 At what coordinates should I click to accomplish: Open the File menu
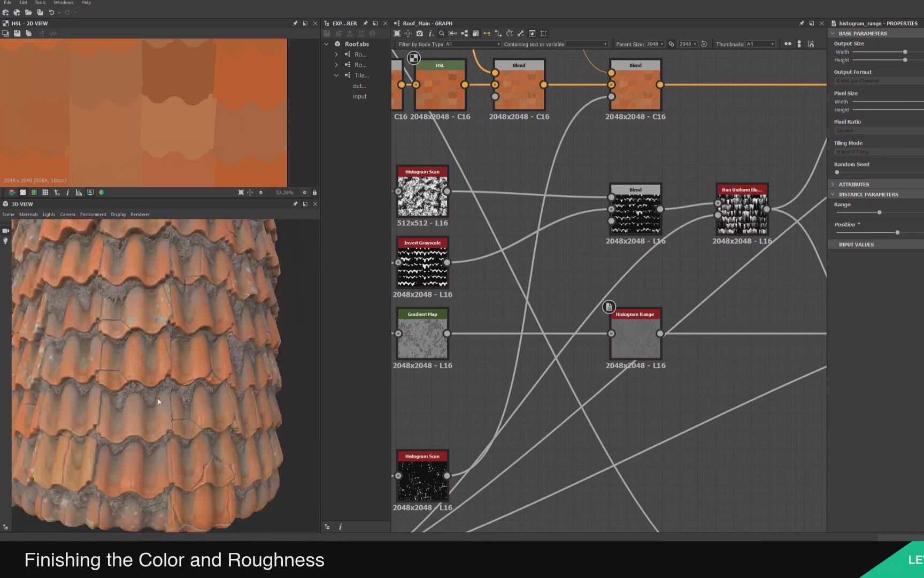7,3
